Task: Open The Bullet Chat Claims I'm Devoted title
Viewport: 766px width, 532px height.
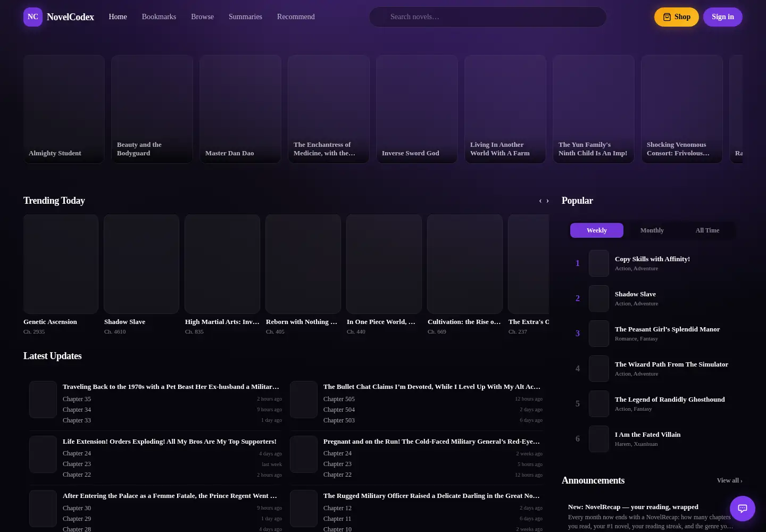Action: pyautogui.click(x=432, y=387)
